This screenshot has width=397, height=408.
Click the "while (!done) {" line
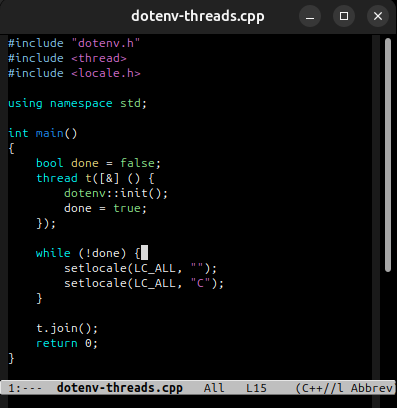coord(88,253)
